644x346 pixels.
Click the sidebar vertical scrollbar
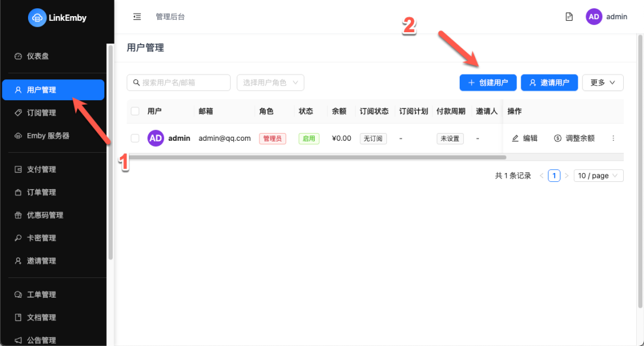[x=110, y=152]
